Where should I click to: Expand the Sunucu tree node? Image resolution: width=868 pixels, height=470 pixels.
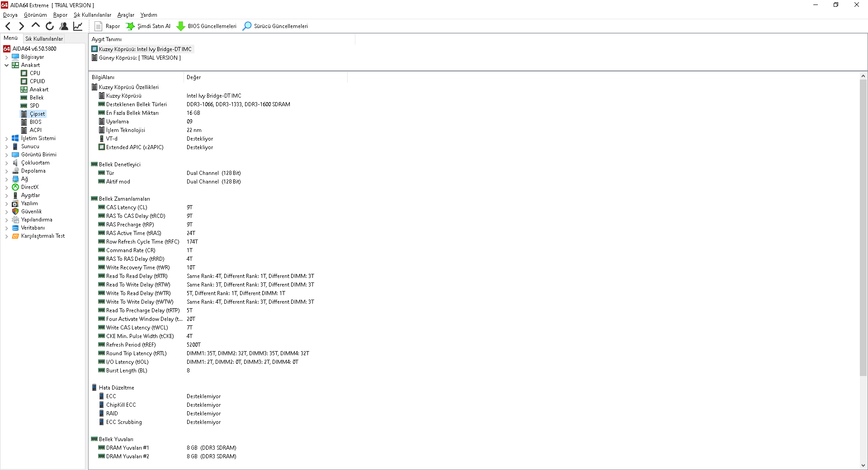coord(7,147)
